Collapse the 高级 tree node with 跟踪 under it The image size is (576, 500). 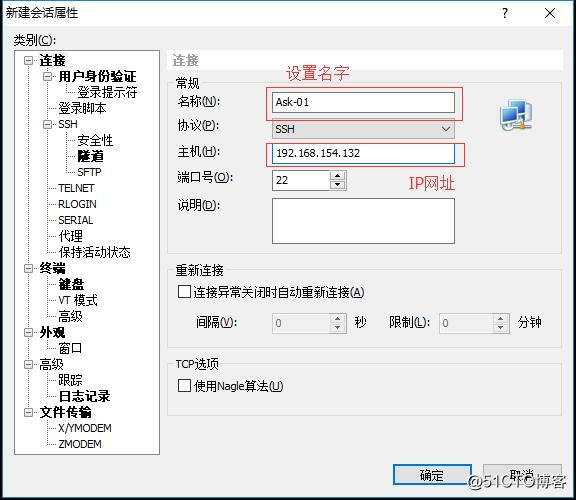28,364
